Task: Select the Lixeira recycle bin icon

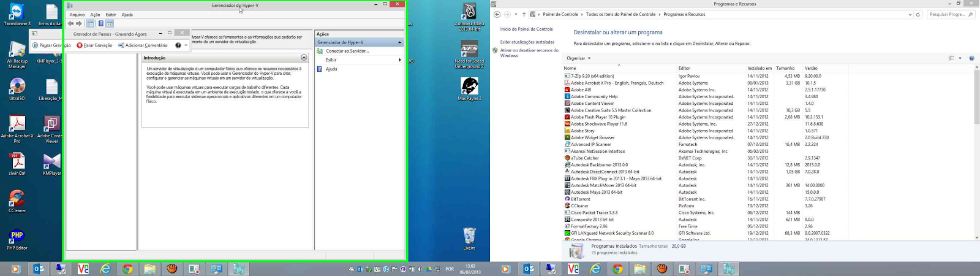Action: [x=469, y=239]
